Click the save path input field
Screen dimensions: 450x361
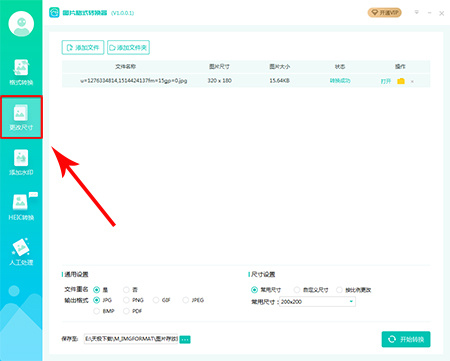pyautogui.click(x=131, y=339)
